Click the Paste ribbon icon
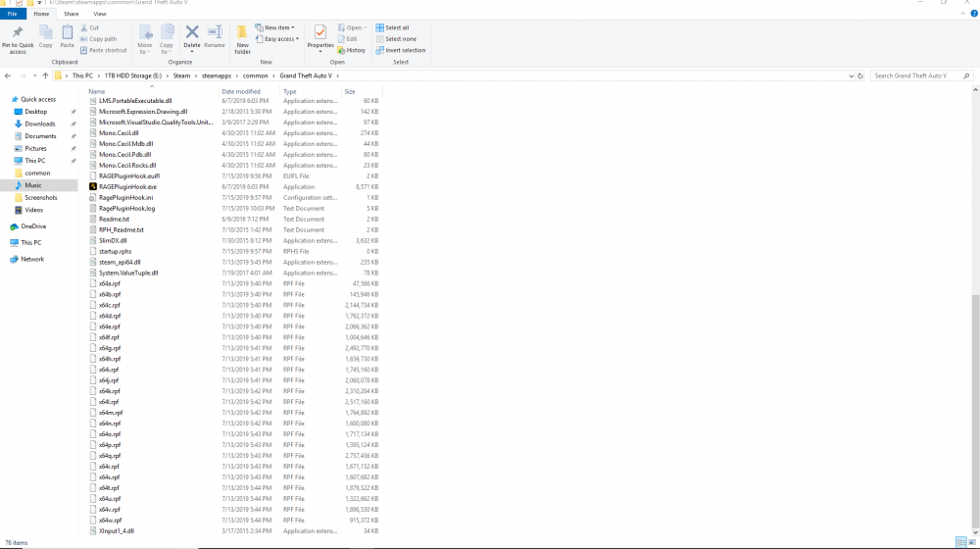The height and width of the screenshot is (549, 980). (x=67, y=32)
